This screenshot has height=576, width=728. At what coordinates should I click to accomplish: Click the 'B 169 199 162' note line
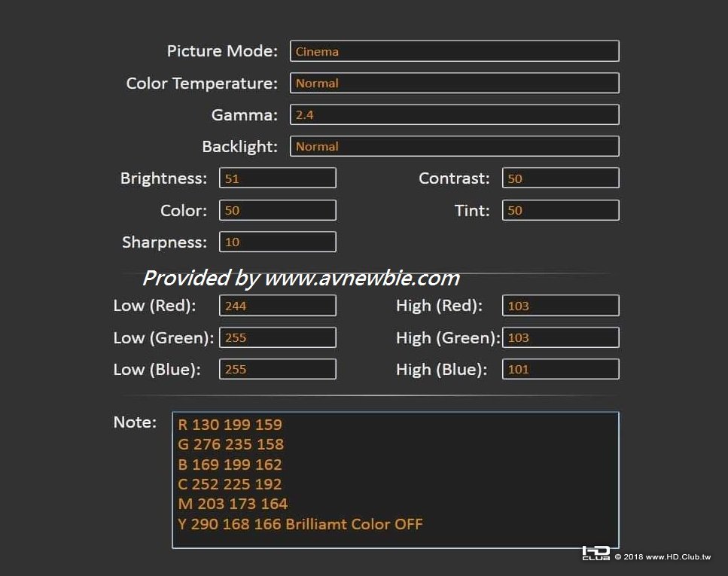pos(230,465)
